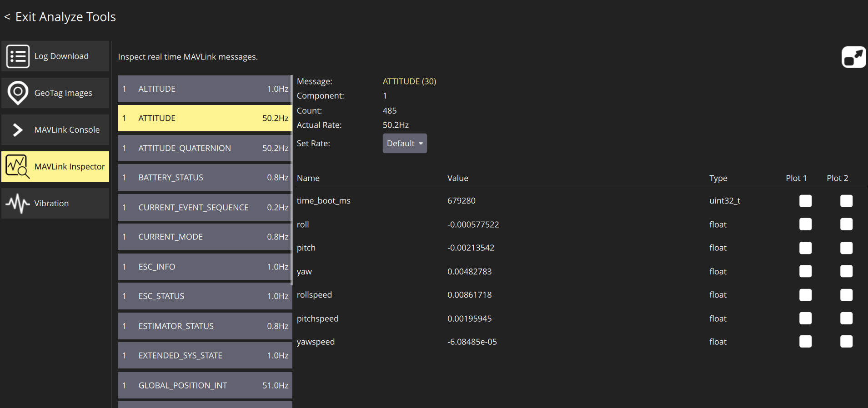The height and width of the screenshot is (408, 868).
Task: Click the ATTITUDE (30) message title
Action: (409, 81)
